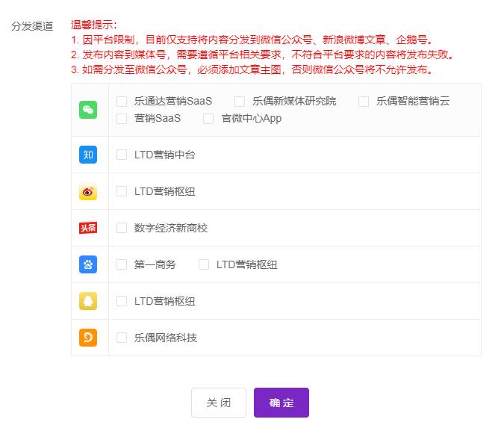The width and height of the screenshot is (504, 434).
Task: Check the 乐偶新媒体研究院 checkbox
Action: (x=240, y=102)
